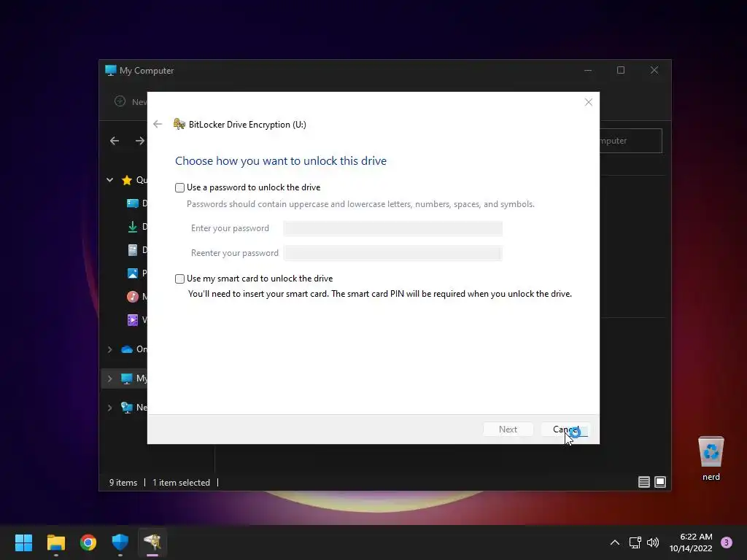The height and width of the screenshot is (560, 747).
Task: Go back in My Computer window
Action: (115, 141)
